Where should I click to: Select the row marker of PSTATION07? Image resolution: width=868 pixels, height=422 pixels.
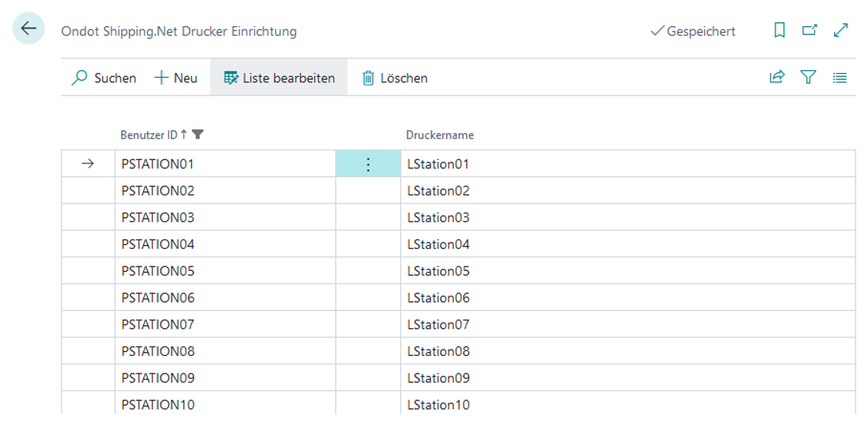pyautogui.click(x=88, y=324)
